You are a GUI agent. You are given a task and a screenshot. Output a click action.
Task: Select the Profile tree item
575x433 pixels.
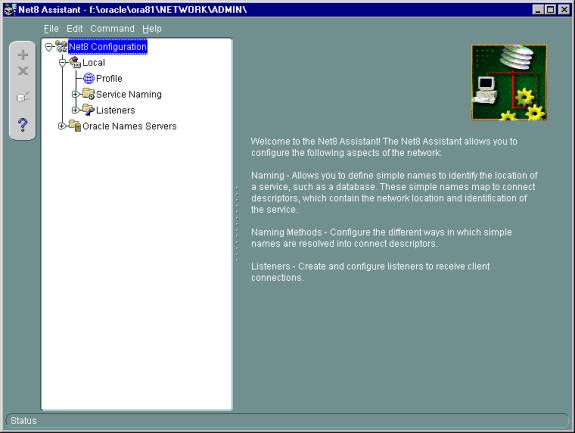click(x=109, y=78)
